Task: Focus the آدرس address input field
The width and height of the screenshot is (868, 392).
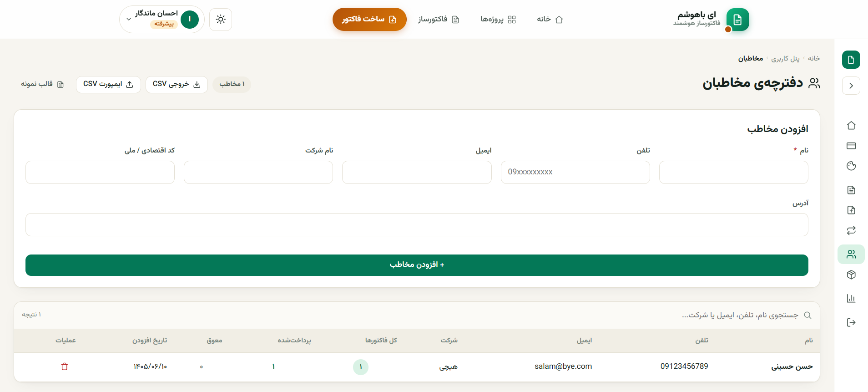Action: tap(417, 224)
